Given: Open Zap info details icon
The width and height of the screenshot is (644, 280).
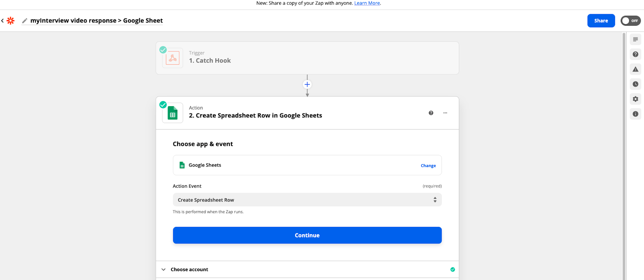Looking at the screenshot, I should point(636,114).
